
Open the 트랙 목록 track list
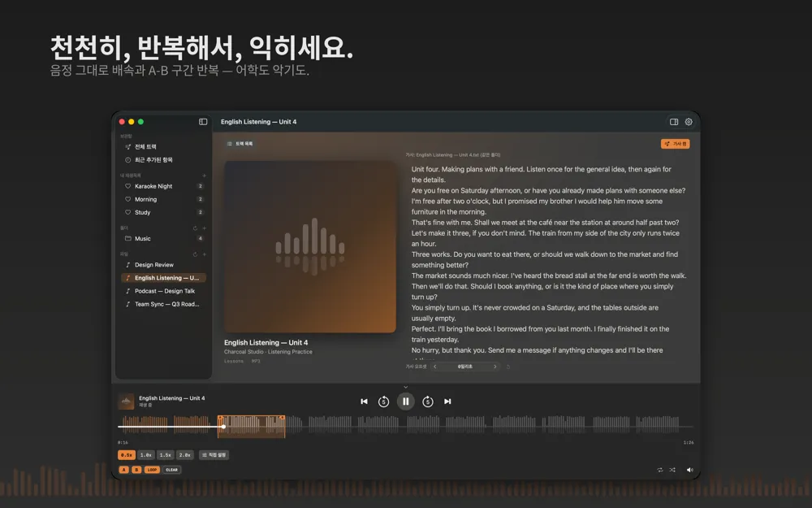[x=240, y=144]
